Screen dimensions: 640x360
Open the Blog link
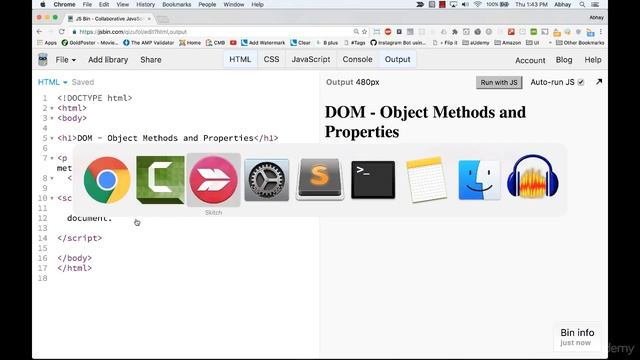(564, 60)
